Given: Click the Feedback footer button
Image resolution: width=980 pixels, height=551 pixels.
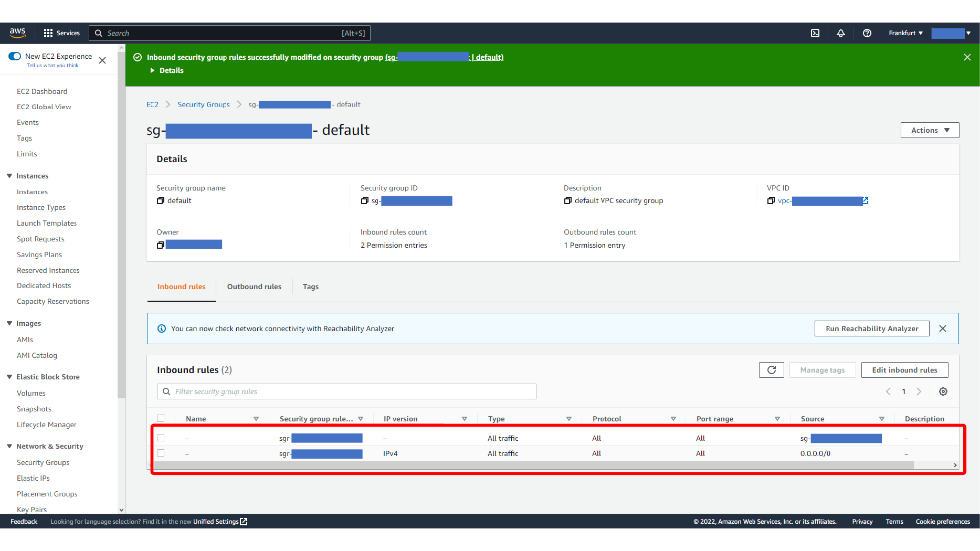Looking at the screenshot, I should pos(24,522).
